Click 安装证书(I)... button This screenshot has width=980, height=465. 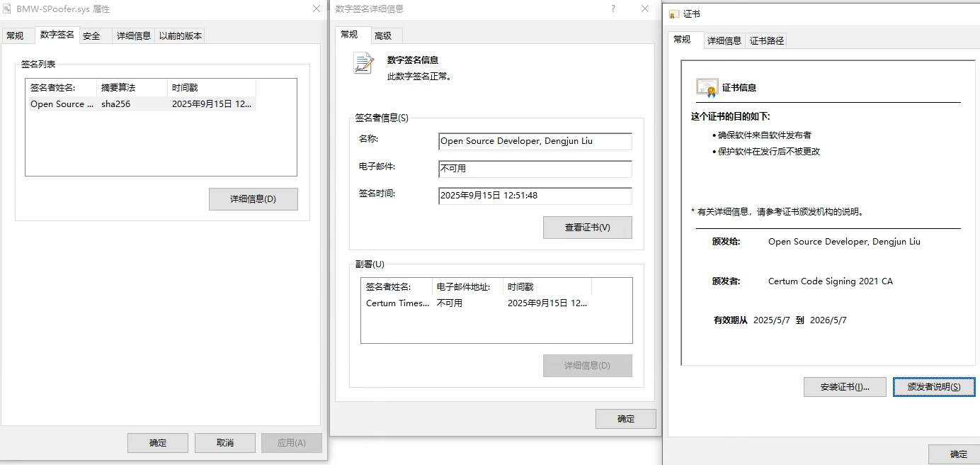click(x=845, y=387)
